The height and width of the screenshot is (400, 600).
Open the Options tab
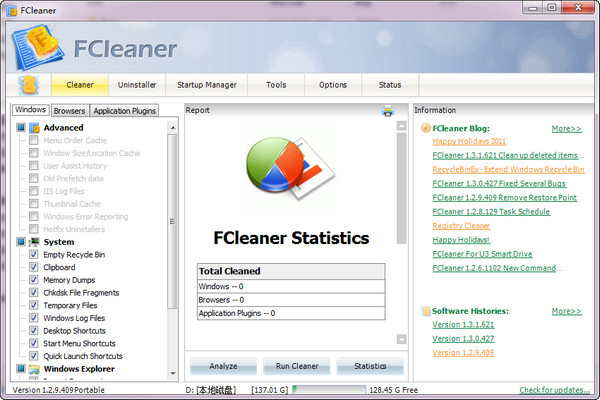point(333,85)
